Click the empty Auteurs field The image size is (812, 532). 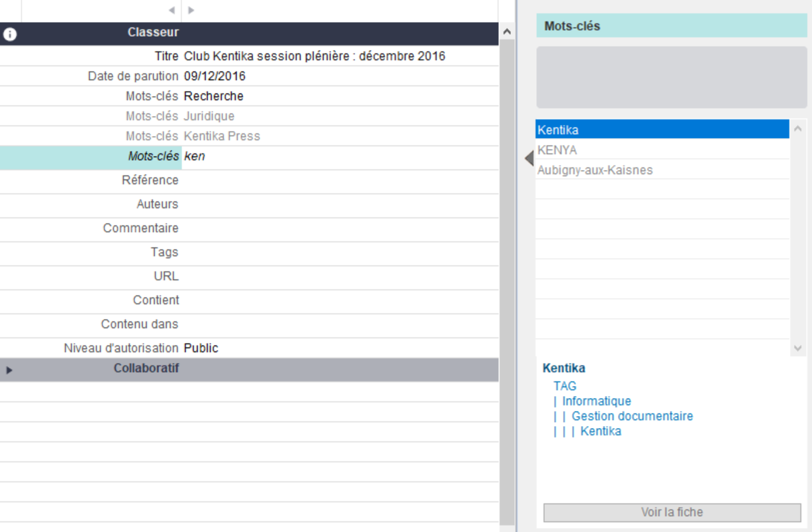point(340,205)
